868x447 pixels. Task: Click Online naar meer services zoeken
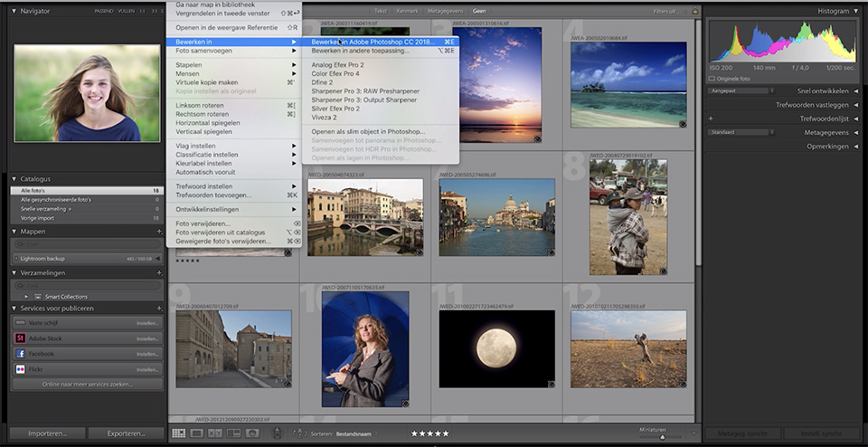(88, 384)
